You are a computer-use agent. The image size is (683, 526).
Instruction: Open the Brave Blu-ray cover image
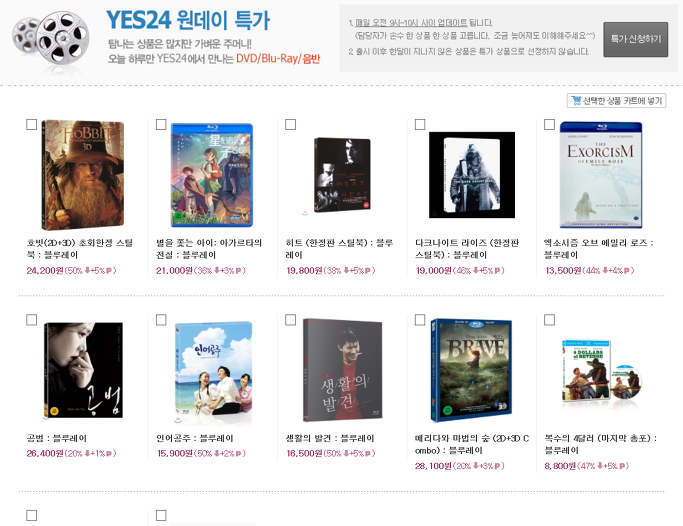(471, 371)
